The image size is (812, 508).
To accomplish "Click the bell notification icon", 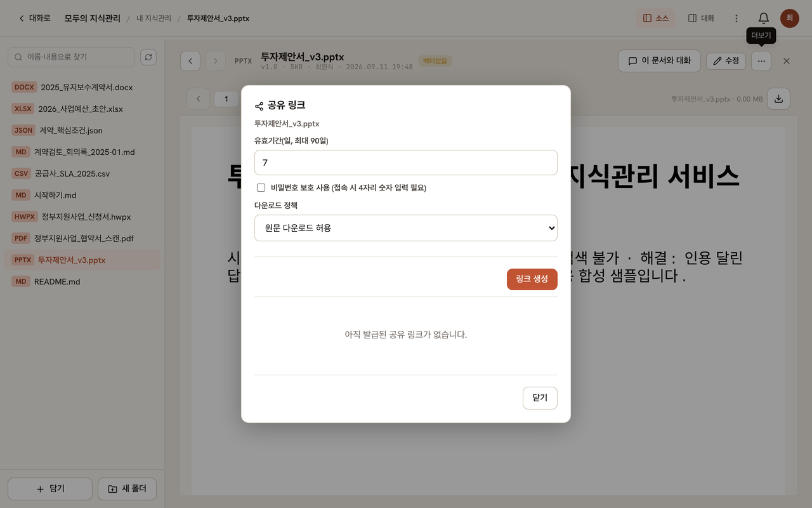I will coord(764,18).
